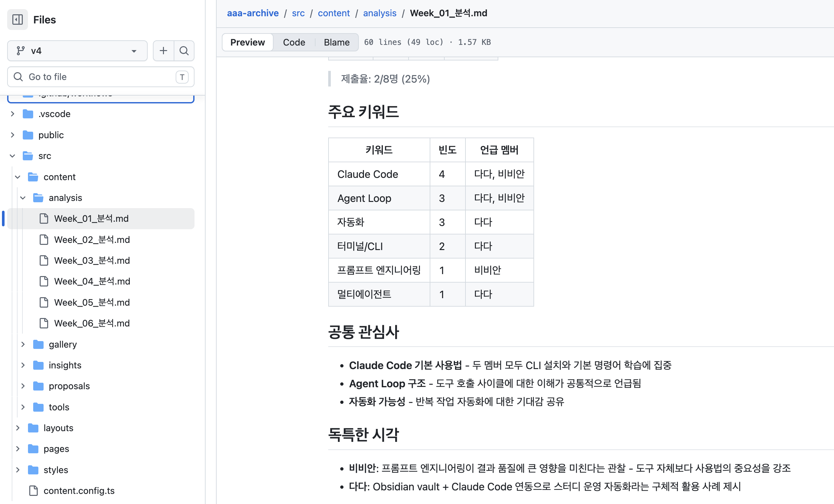The image size is (834, 504).
Task: Open the v4 branch selector dropdown
Action: [x=77, y=51]
